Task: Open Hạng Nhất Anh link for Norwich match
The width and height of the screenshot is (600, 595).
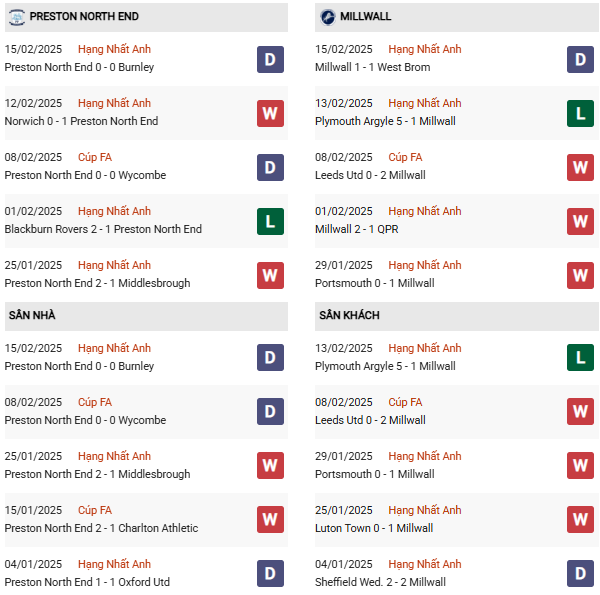Action: click(114, 103)
